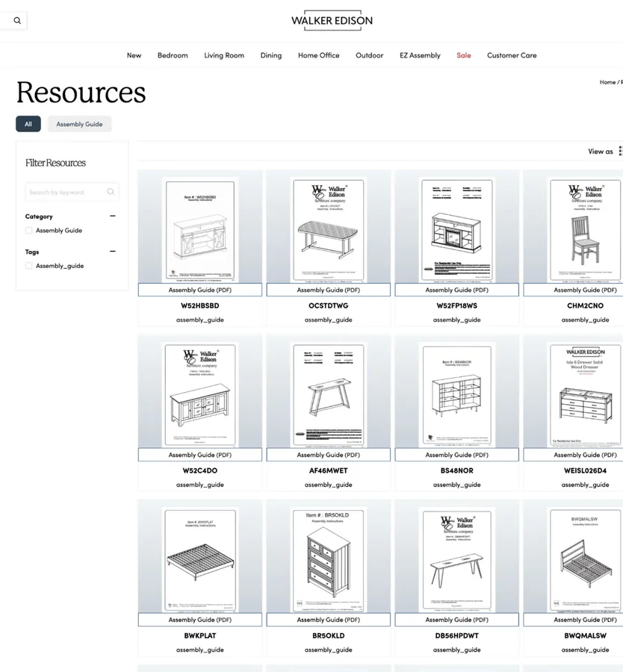Click Assembly Guide (PDF) label for BR5OKLD

click(x=329, y=620)
